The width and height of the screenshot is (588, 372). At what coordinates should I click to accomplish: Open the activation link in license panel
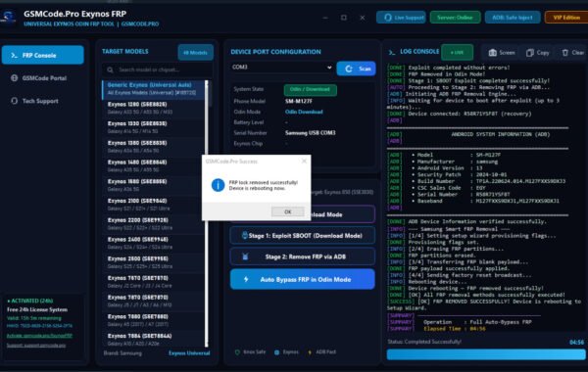(39, 336)
